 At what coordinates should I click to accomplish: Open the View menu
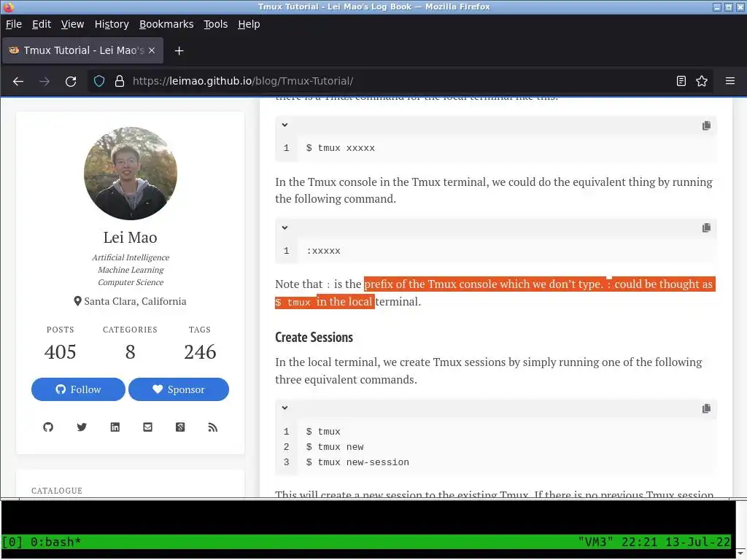[72, 24]
